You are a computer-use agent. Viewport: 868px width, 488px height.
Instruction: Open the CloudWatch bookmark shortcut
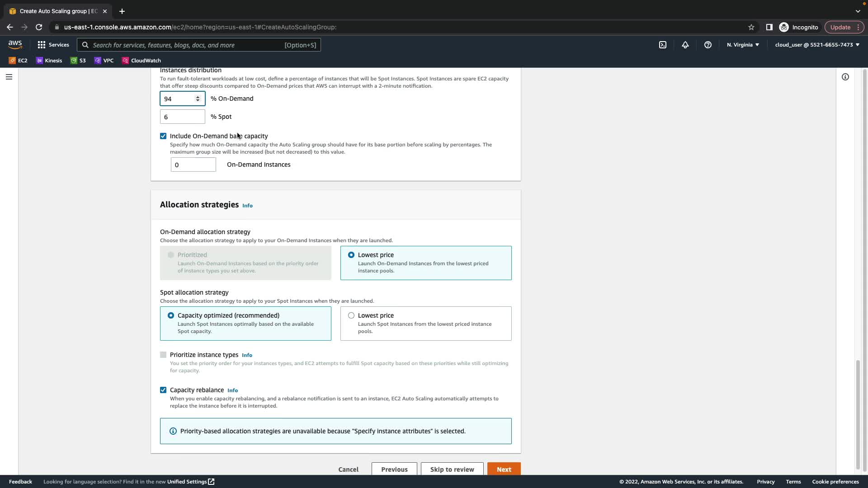tap(141, 61)
